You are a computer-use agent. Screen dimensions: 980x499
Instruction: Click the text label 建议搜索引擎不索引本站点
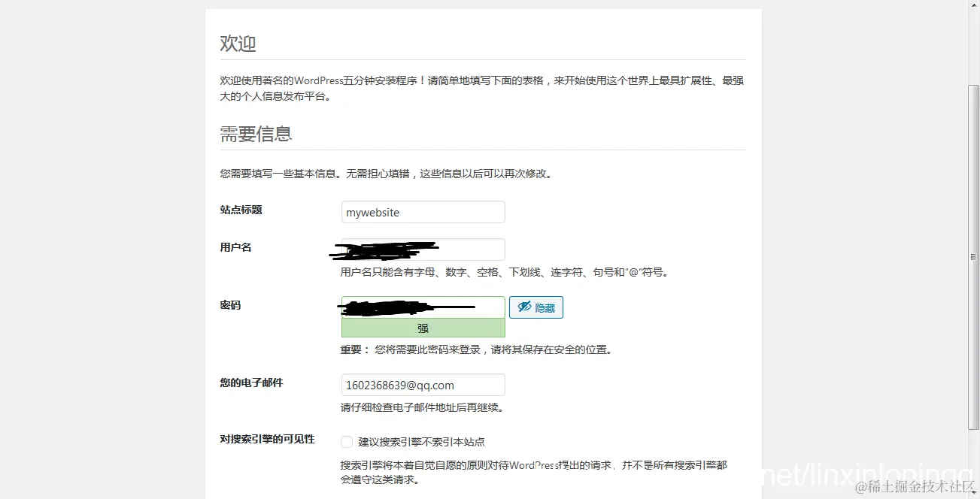point(422,442)
